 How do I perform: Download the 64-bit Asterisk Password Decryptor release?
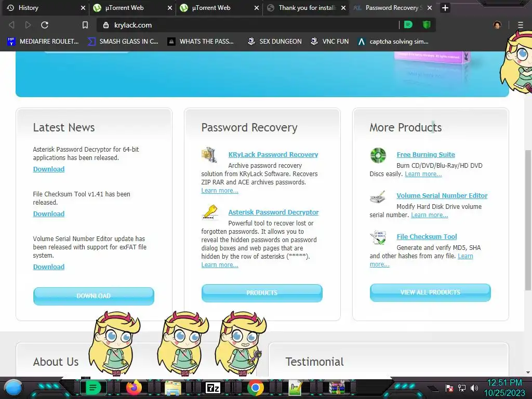49,169
